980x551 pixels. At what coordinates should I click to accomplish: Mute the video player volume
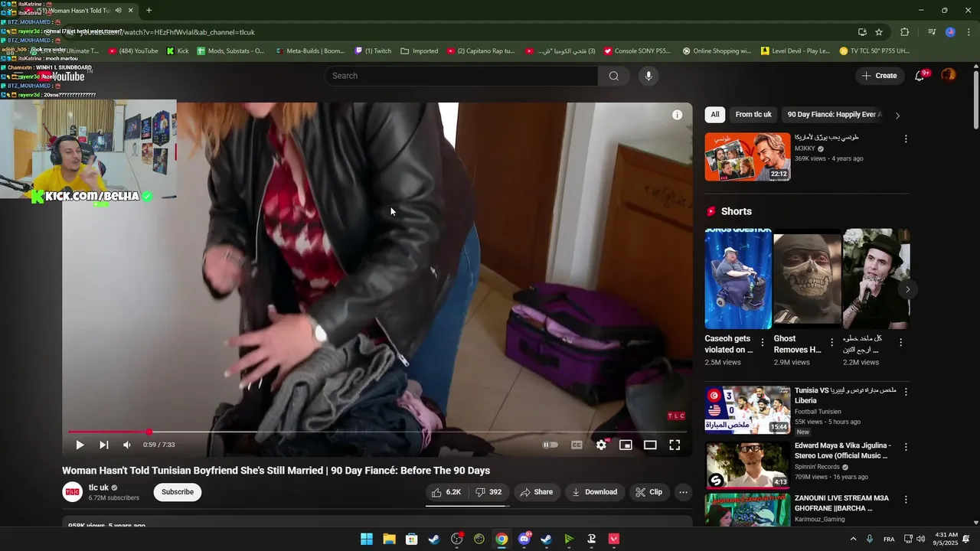(127, 445)
